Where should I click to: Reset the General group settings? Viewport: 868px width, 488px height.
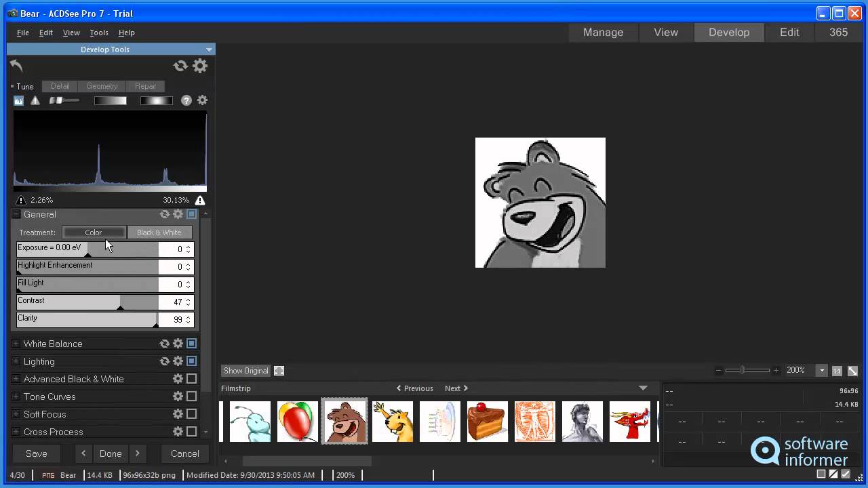165,214
